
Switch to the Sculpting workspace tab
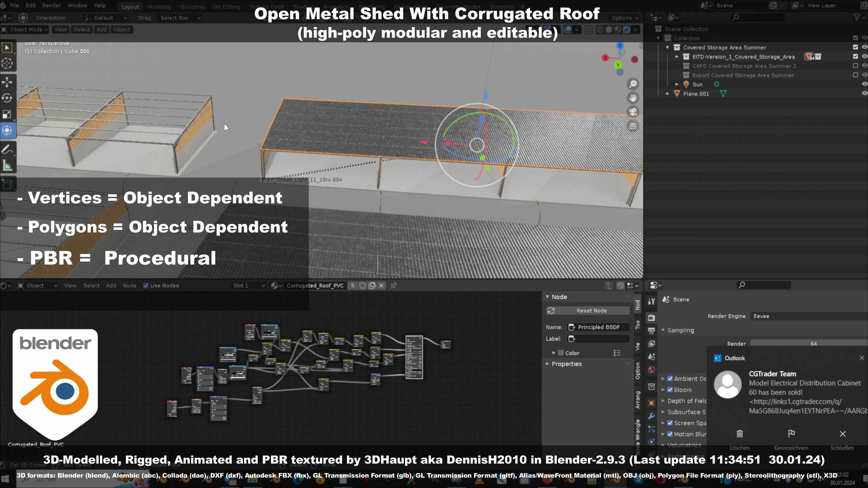tap(192, 7)
